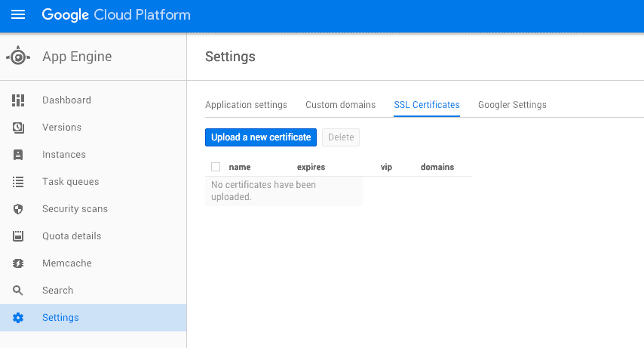The height and width of the screenshot is (348, 644).
Task: Open Quota details page
Action: coord(94,236)
